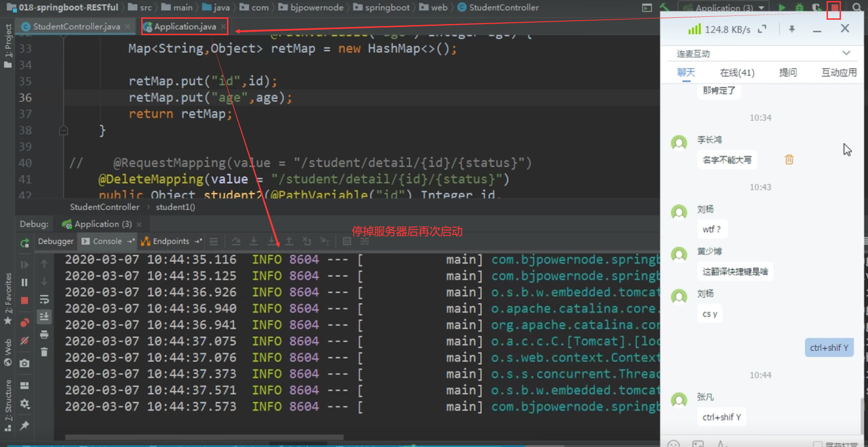Print console output
Image resolution: width=868 pixels, height=447 pixels.
(44, 334)
